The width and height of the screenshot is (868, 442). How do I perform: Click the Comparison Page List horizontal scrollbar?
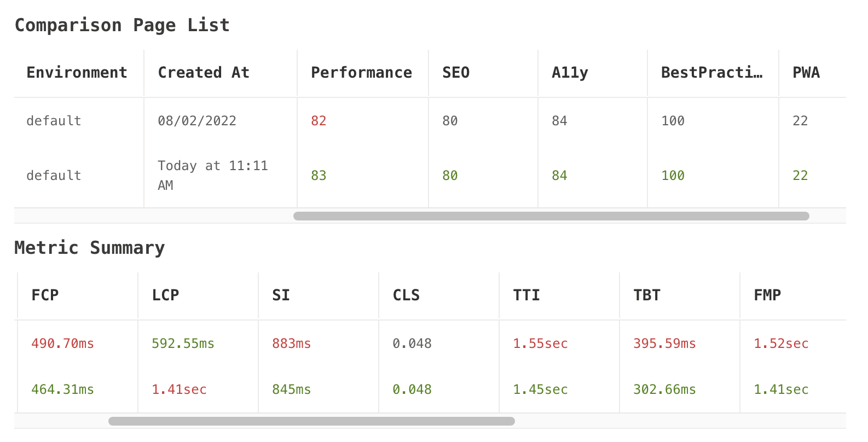click(551, 216)
